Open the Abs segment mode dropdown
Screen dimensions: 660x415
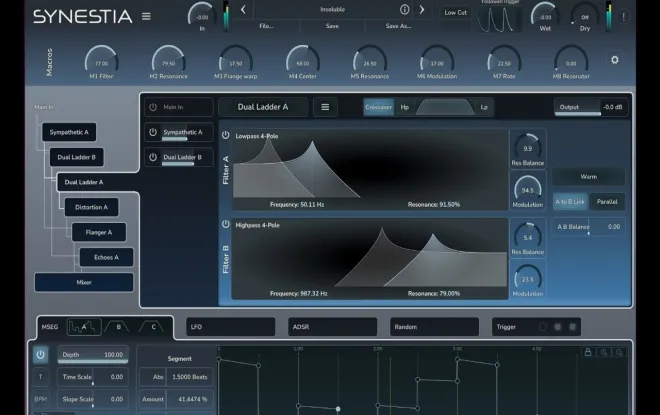click(153, 377)
